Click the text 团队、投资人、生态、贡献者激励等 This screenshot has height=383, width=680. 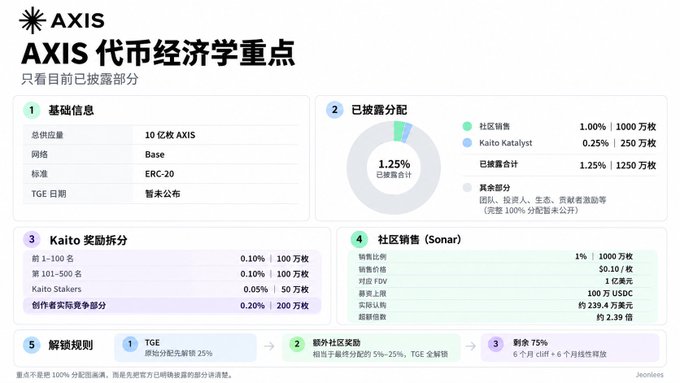[x=543, y=200]
